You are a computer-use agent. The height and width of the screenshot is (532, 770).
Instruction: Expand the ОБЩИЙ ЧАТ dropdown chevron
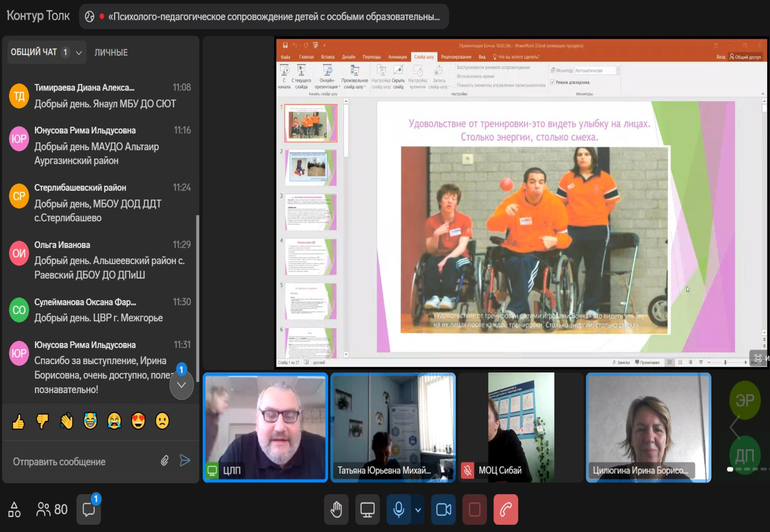79,53
